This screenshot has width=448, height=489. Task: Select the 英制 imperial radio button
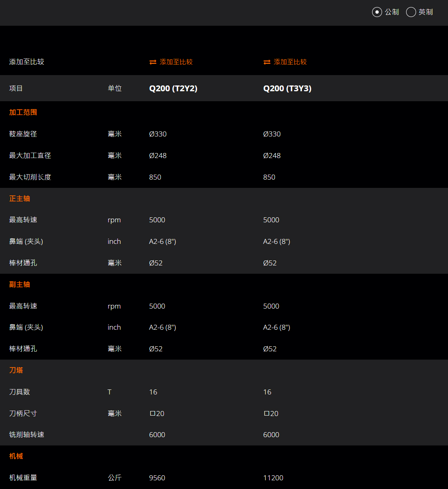(411, 12)
